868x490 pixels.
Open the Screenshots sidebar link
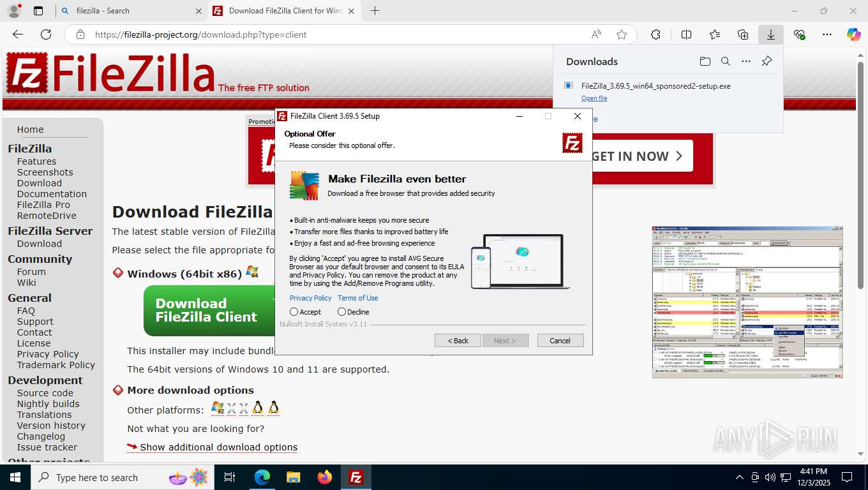[x=45, y=172]
